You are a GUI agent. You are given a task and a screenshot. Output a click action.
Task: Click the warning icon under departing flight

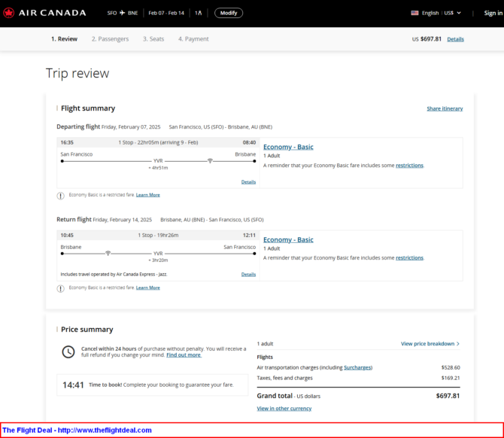click(x=60, y=196)
